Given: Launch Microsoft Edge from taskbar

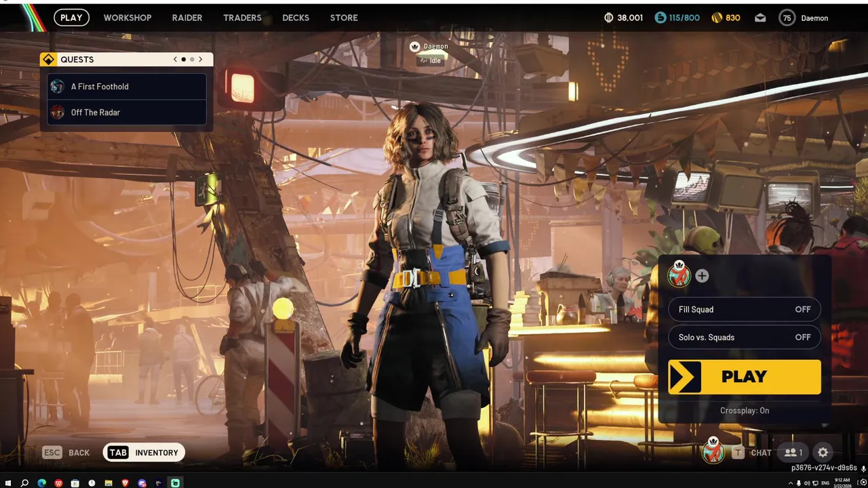Looking at the screenshot, I should pyautogui.click(x=41, y=483).
